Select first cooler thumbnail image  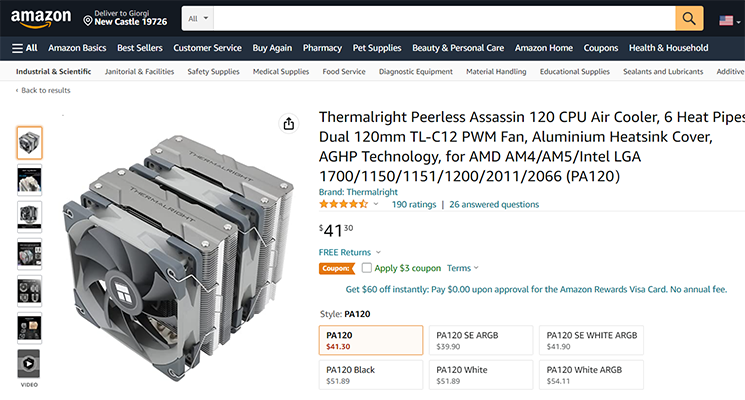point(29,143)
